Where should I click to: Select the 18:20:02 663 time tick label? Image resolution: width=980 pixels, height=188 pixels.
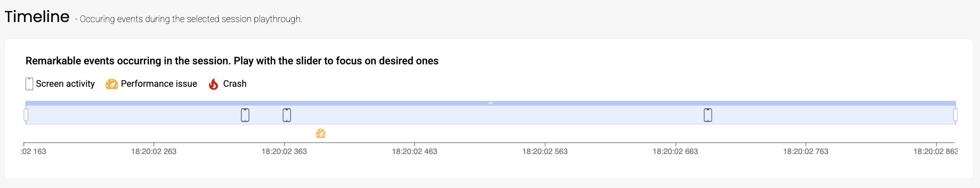point(675,151)
